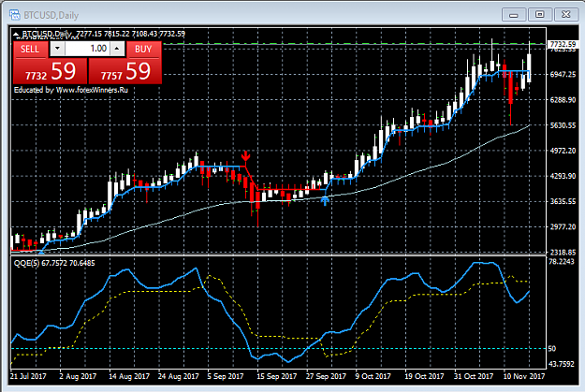
Task: Click the 43.7592 indicator scale value
Action: [x=562, y=364]
